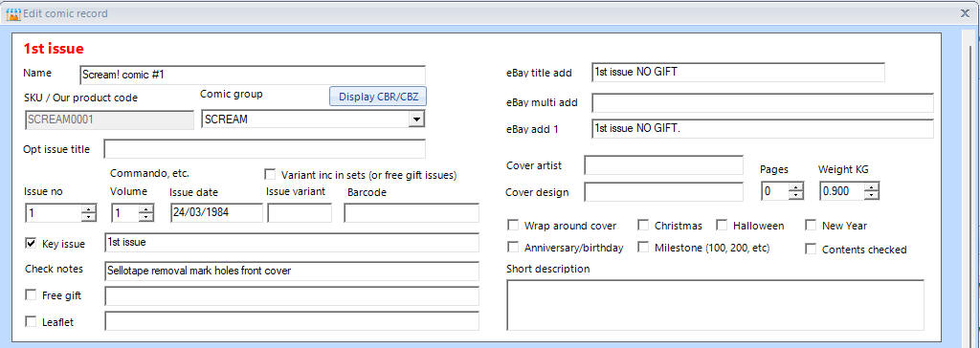Click the Comic group text box
Screen dimensions: 980x348
tap(305, 119)
